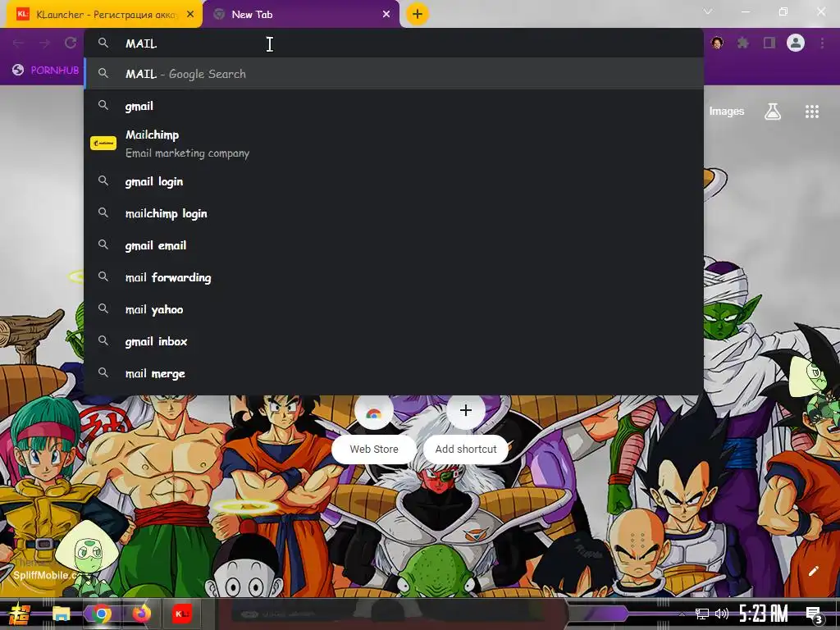Screen dimensions: 840x630
Task: Open KLauncher from the taskbar
Action: [181, 614]
